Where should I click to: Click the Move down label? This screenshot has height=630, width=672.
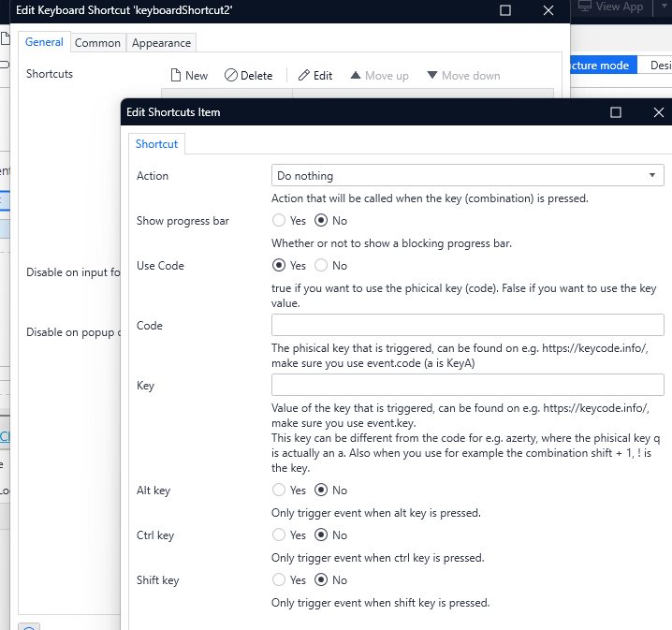[x=471, y=76]
